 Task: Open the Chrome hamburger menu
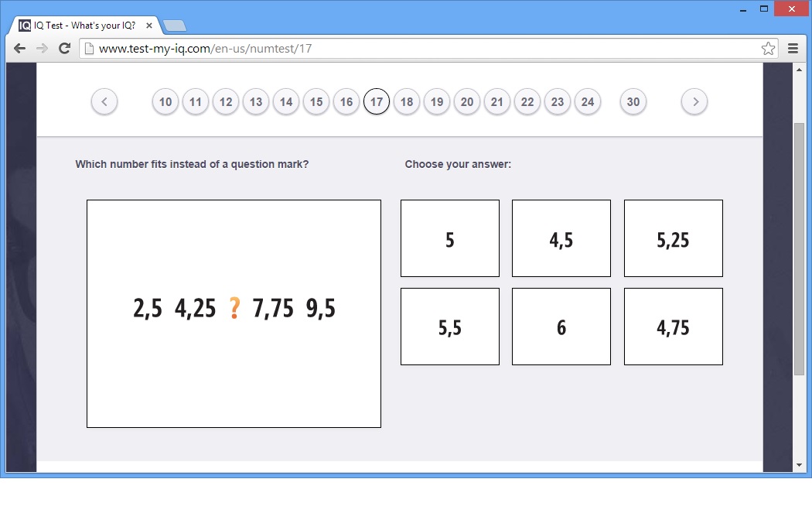793,49
